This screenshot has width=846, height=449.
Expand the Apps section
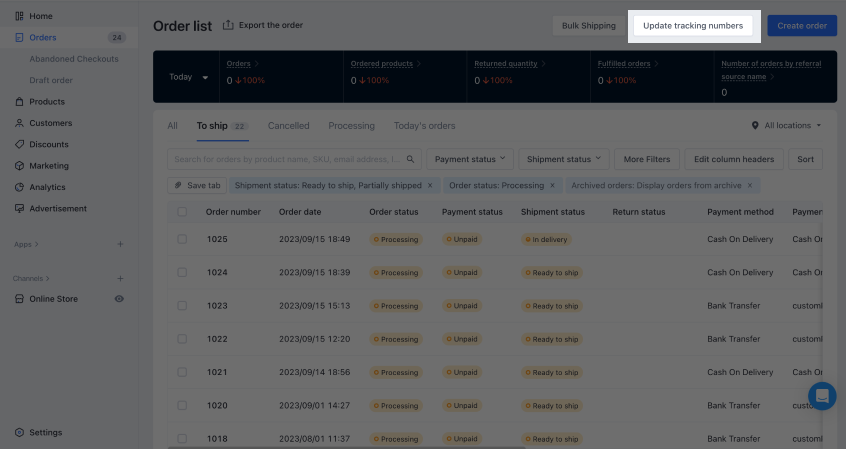[x=26, y=244]
